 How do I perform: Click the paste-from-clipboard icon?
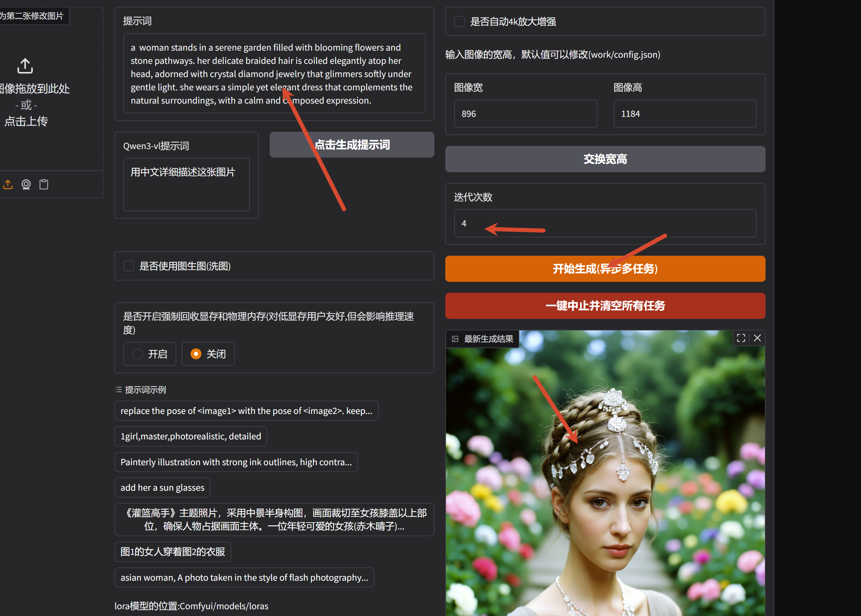[x=44, y=184]
